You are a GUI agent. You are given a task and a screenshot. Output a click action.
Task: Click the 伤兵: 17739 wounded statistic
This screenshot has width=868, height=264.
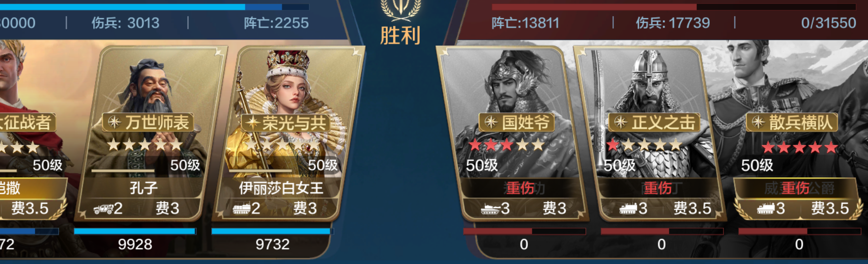pyautogui.click(x=673, y=23)
